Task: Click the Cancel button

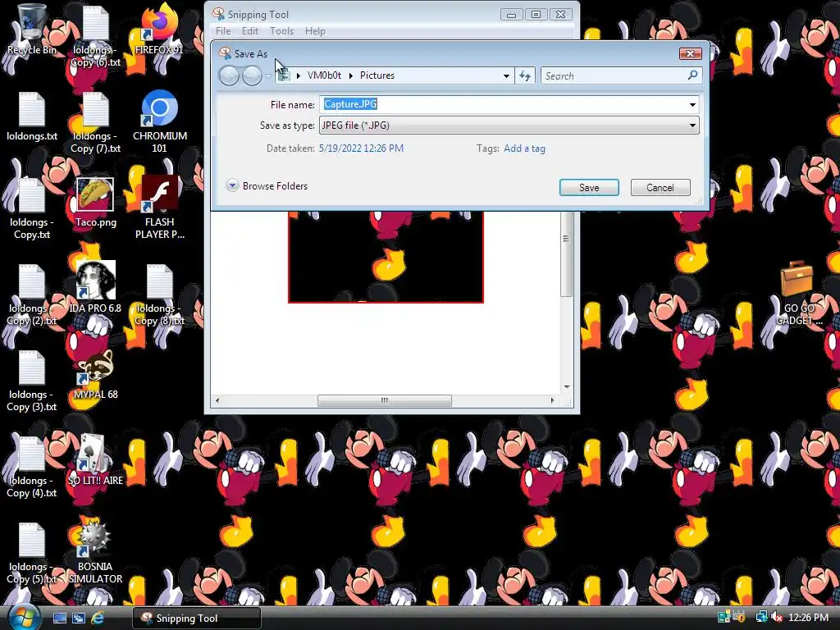Action: point(660,188)
